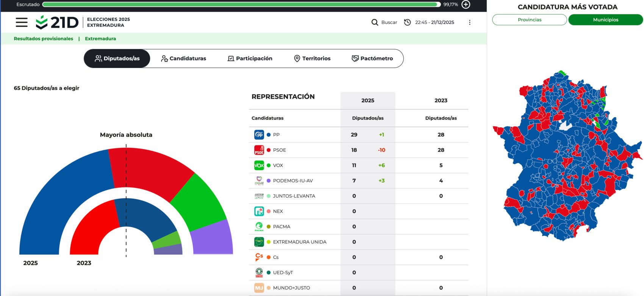Open the hamburger menu
This screenshot has width=644, height=296.
click(x=22, y=22)
